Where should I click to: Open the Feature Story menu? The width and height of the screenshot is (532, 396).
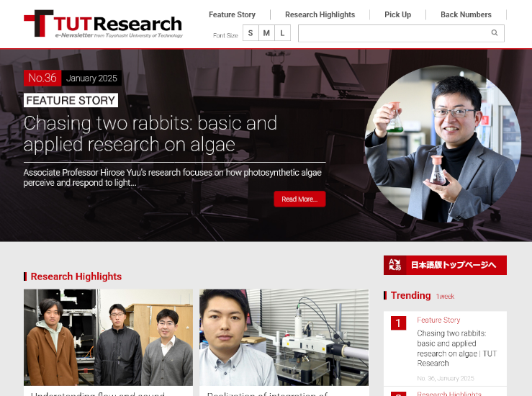click(232, 14)
